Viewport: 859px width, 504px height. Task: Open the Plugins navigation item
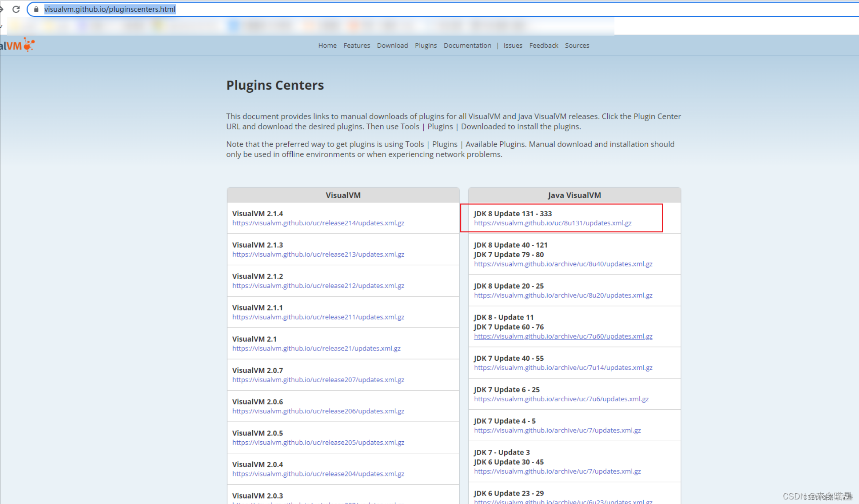pos(425,45)
